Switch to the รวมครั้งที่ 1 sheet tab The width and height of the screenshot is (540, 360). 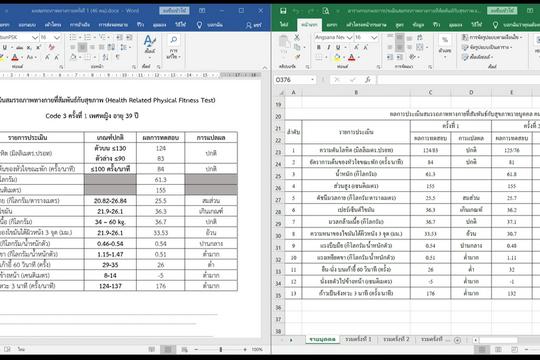click(x=358, y=340)
